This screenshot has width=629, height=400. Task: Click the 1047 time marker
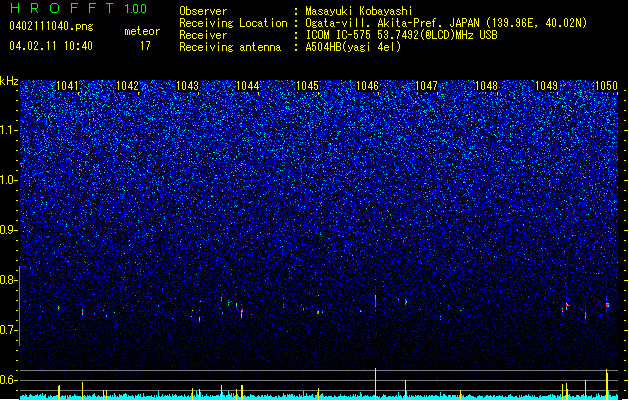(x=426, y=86)
